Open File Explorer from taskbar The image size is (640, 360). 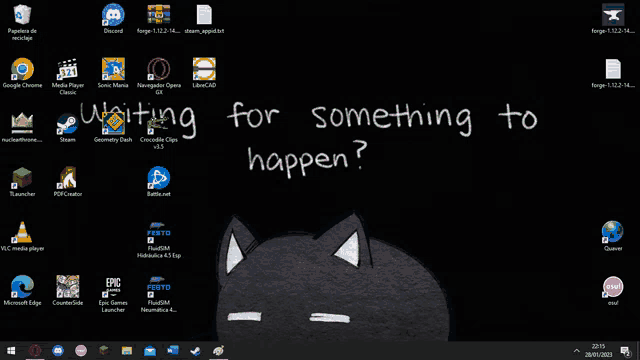[x=127, y=351]
